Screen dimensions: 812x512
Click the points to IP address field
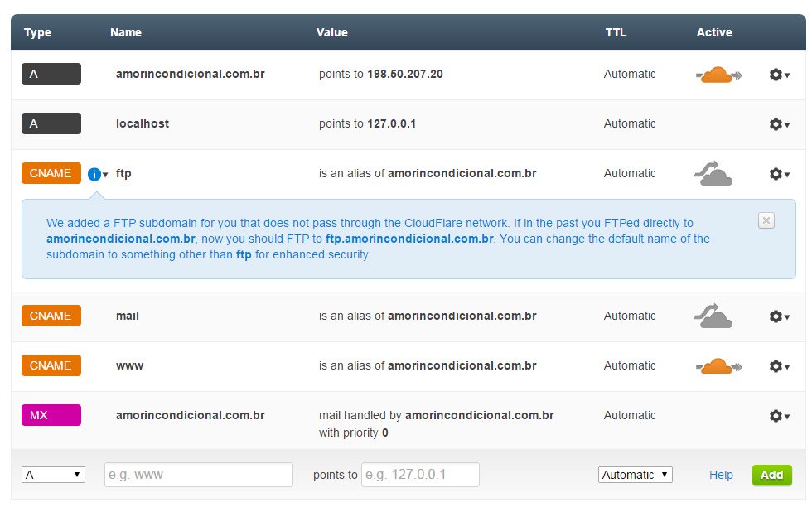click(x=421, y=475)
